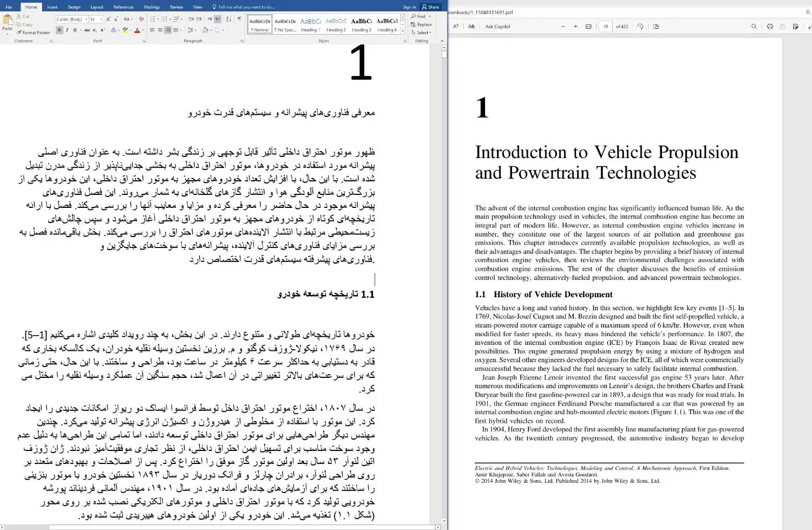Image resolution: width=812 pixels, height=530 pixels.
Task: Toggle italic formatting
Action: coord(67,30)
